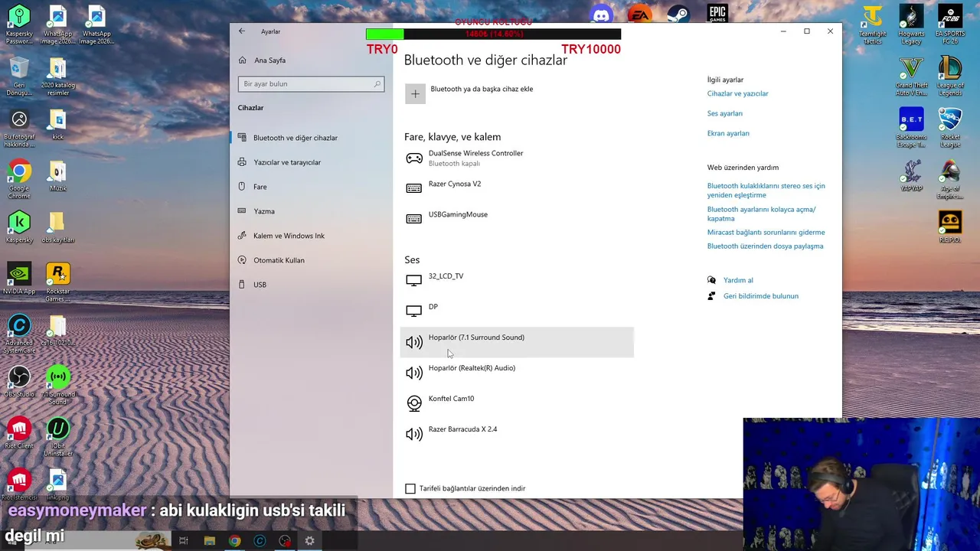
Task: Select the Razer Cynosa V2 keyboard
Action: [x=517, y=189]
